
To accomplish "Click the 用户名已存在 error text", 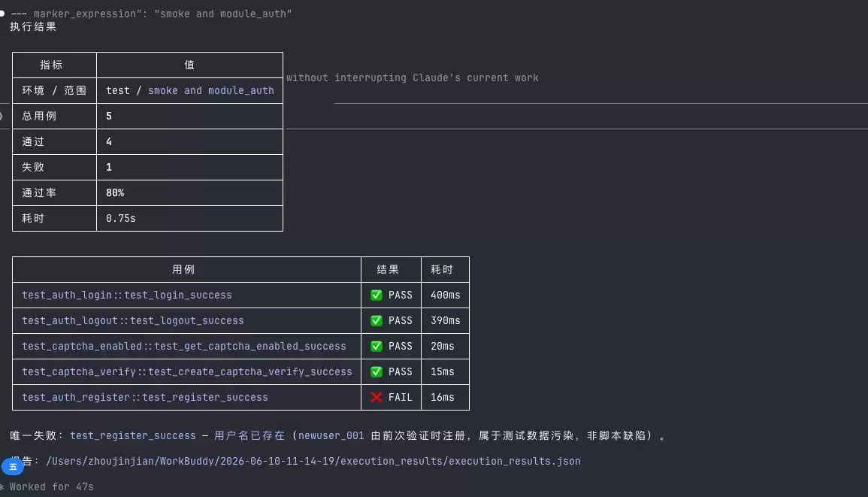I will click(x=250, y=435).
